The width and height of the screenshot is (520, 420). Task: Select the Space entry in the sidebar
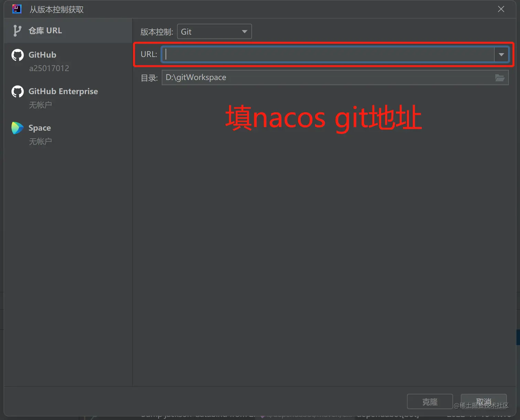coord(68,134)
